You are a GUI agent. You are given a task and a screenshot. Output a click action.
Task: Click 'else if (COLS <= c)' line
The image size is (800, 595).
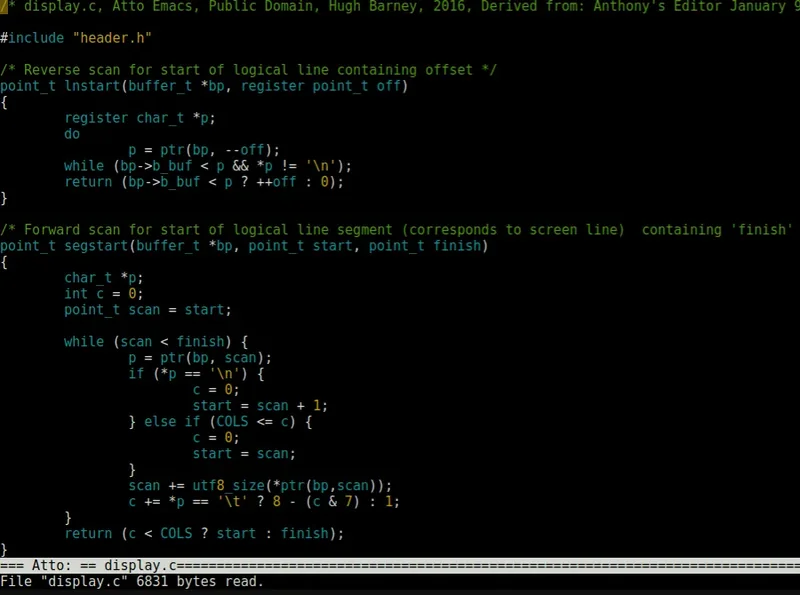[x=220, y=422]
